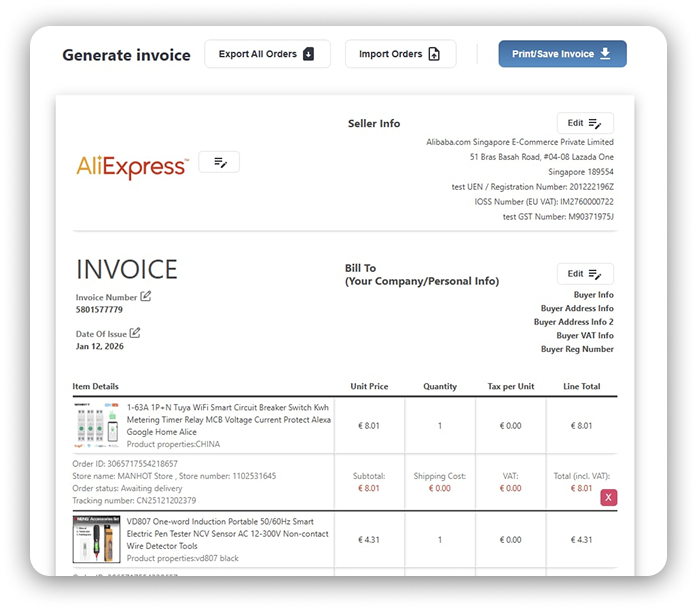The width and height of the screenshot is (697, 610).
Task: Click Tracking number CN25121202379
Action: 134,501
